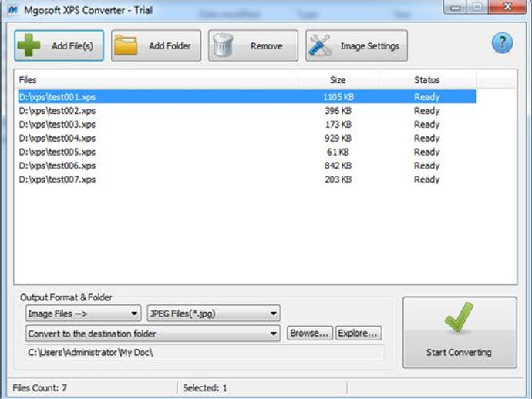Screen dimensions: 532x399
Task: Click the 203 KB size cell
Action: (338, 179)
